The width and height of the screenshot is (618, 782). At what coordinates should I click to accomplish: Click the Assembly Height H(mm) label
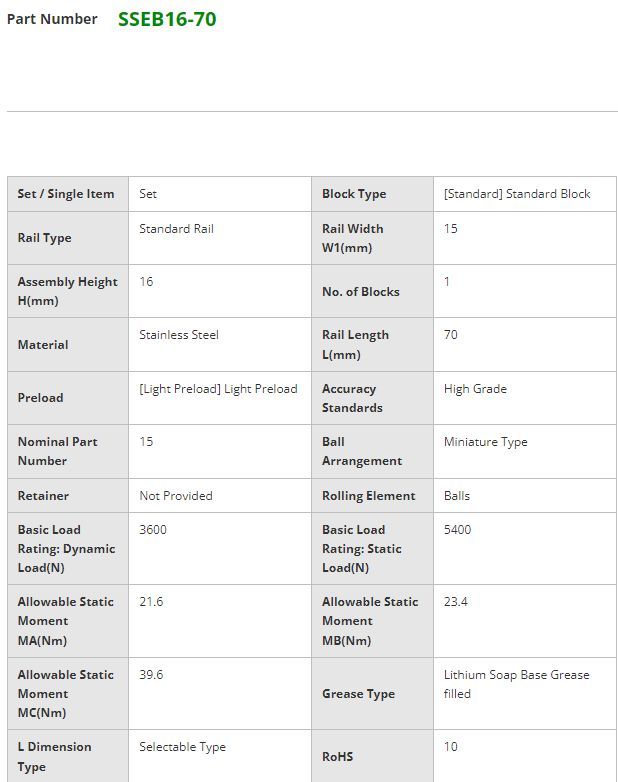pos(67,291)
